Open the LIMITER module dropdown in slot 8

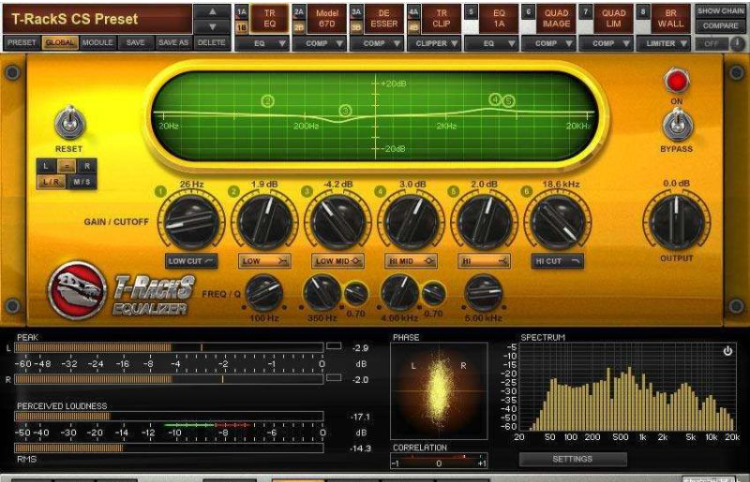pyautogui.click(x=664, y=44)
